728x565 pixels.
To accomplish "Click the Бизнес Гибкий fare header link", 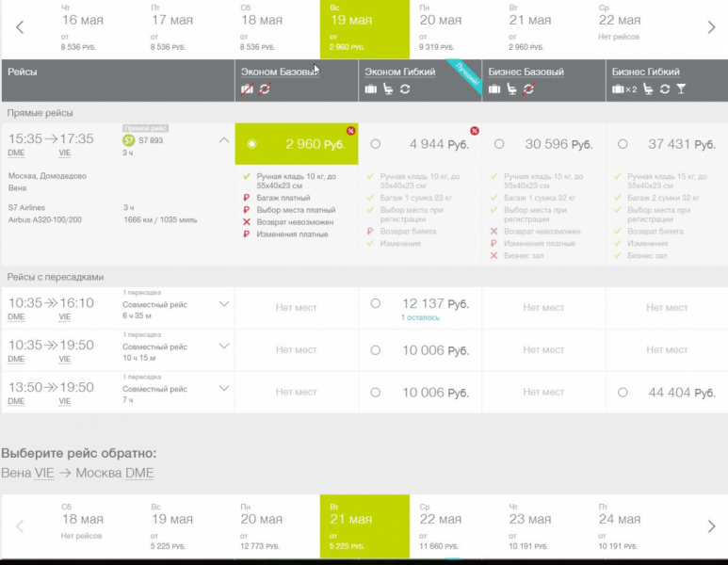I will (x=645, y=72).
